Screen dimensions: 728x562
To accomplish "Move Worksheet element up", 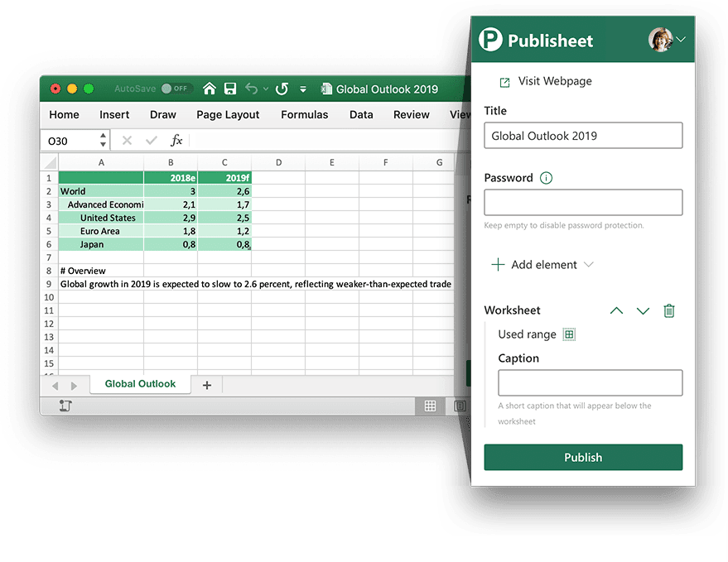I will pos(616,310).
